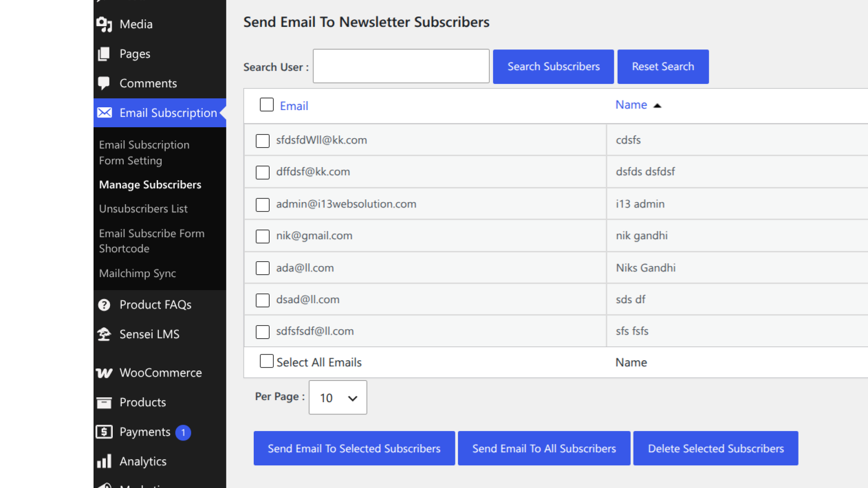The image size is (868, 488).
Task: Click Delete Selected Subscribers button
Action: (716, 448)
